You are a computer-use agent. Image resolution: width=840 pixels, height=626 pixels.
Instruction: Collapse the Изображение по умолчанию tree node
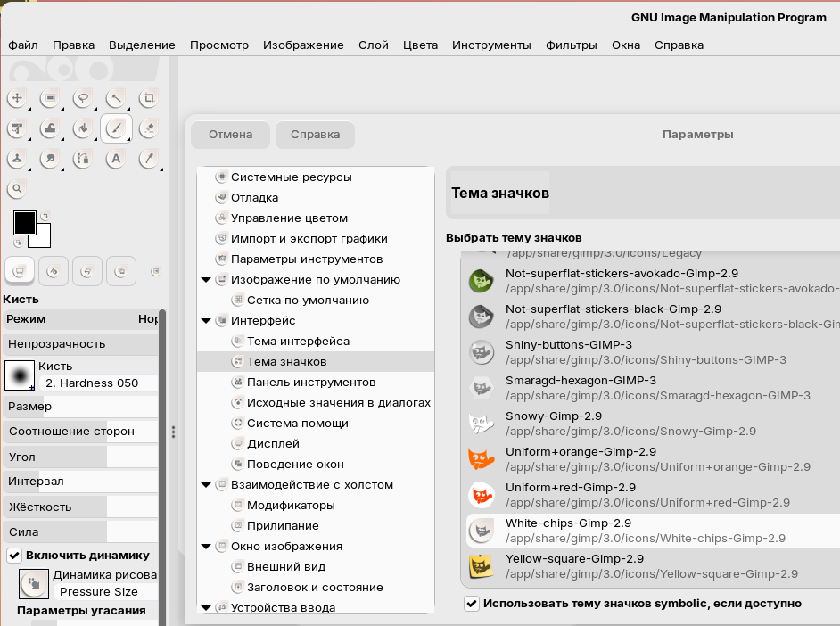pos(206,280)
